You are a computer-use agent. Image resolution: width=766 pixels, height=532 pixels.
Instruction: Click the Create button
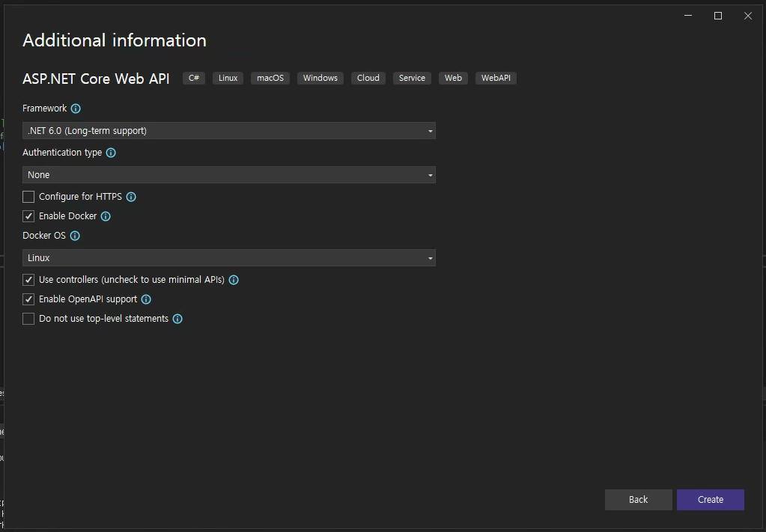[x=711, y=500]
